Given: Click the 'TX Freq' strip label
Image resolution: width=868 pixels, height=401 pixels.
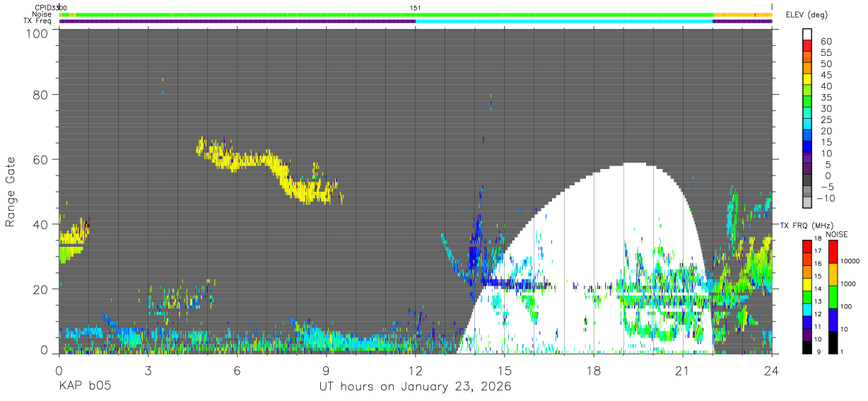Looking at the screenshot, I should click(39, 21).
